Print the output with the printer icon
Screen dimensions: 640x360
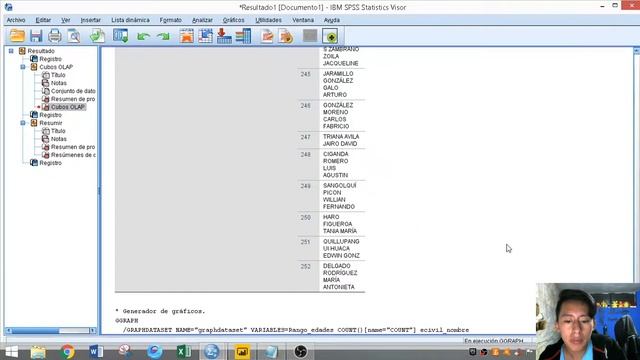(55, 36)
